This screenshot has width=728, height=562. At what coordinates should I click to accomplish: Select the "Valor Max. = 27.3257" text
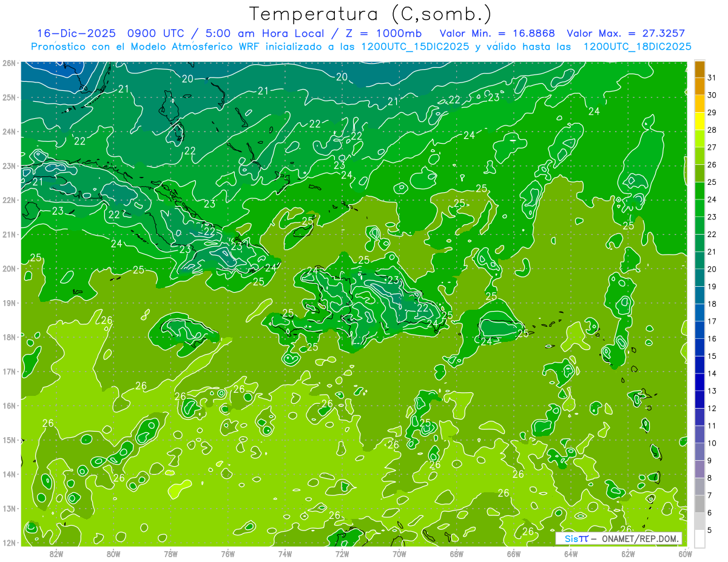click(626, 34)
